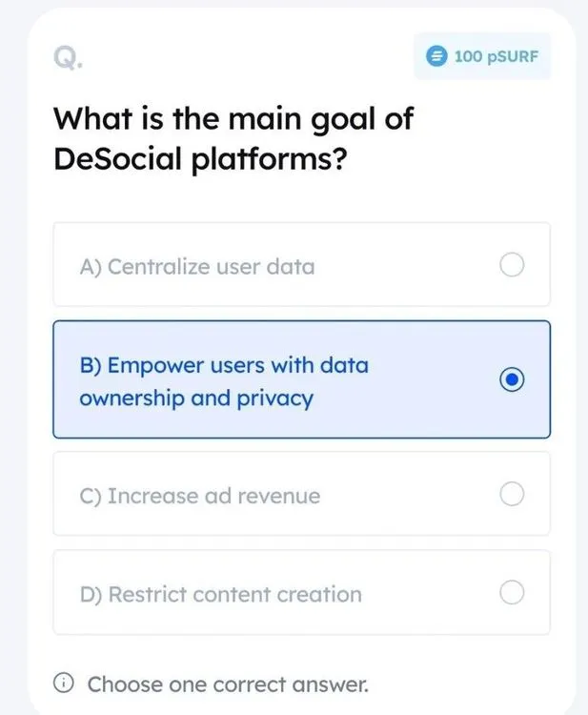This screenshot has height=715, width=588.
Task: Click the question heading about DeSocial platforms
Action: 233,138
